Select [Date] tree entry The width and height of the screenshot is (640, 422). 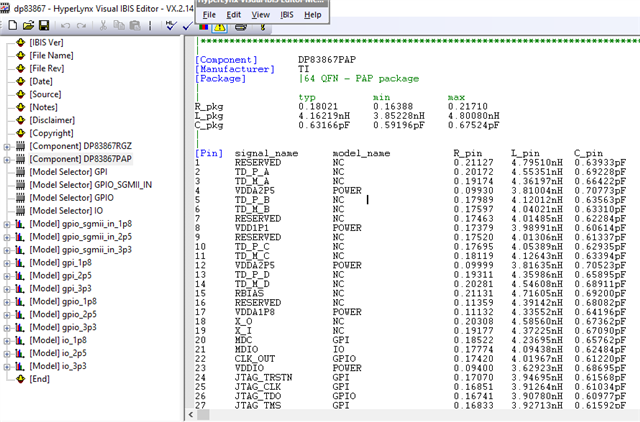(x=41, y=81)
